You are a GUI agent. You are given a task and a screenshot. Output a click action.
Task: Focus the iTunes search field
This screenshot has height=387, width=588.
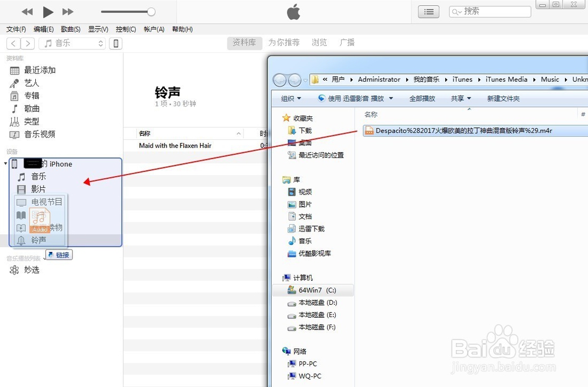point(490,12)
